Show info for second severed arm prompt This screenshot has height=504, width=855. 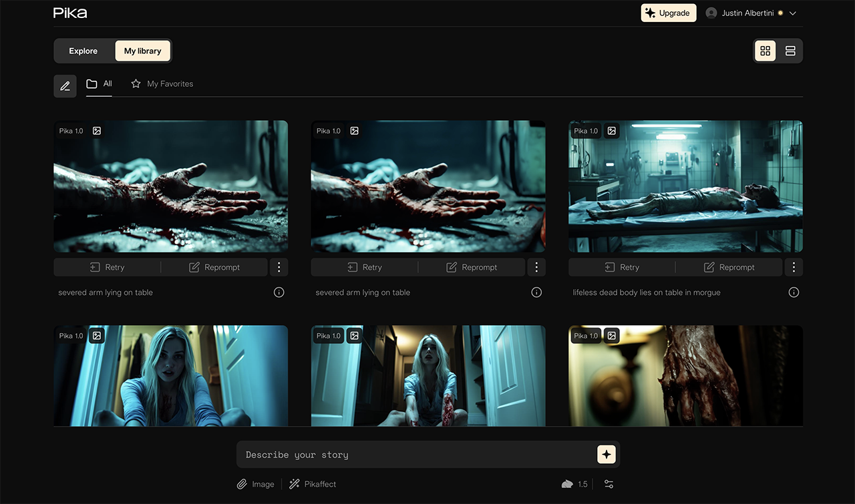pyautogui.click(x=536, y=292)
